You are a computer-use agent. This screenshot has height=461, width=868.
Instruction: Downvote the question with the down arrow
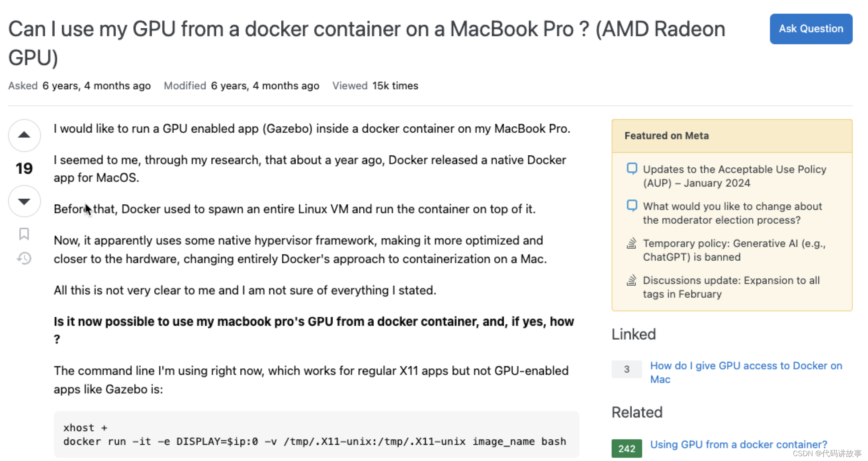24,201
